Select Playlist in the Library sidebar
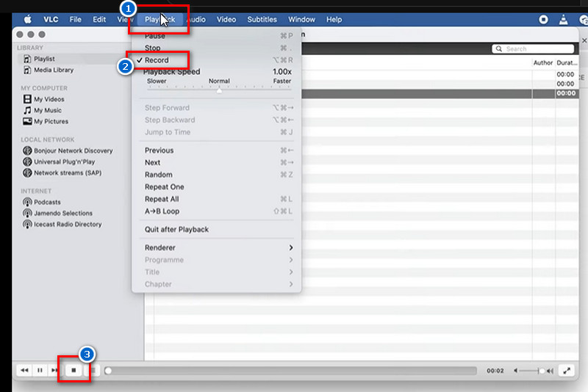588x392 pixels. (44, 59)
